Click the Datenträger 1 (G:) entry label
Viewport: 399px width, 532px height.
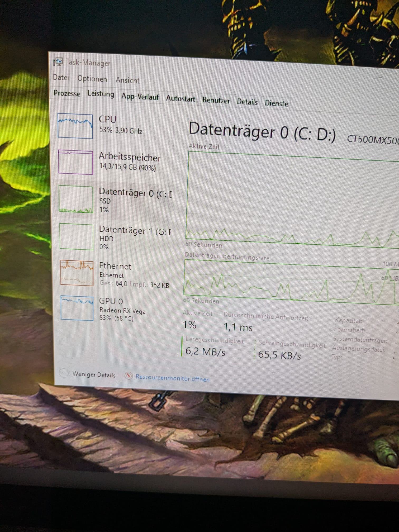pos(135,231)
